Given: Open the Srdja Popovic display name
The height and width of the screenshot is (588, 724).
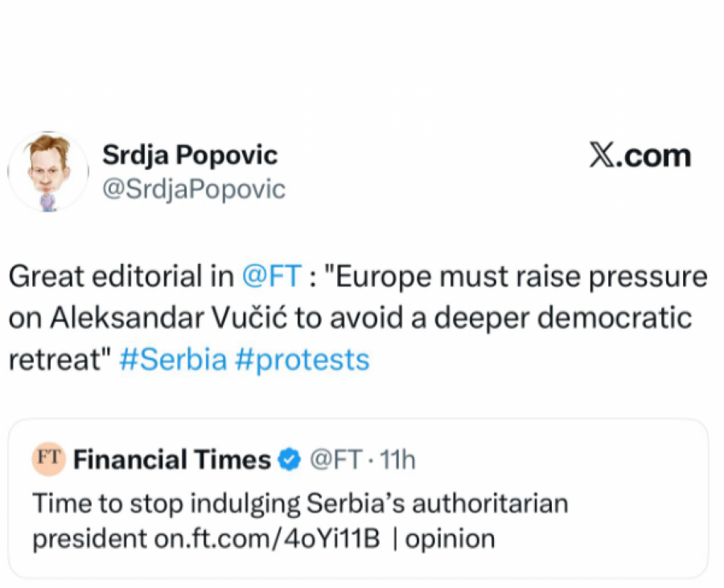Looking at the screenshot, I should [x=190, y=155].
